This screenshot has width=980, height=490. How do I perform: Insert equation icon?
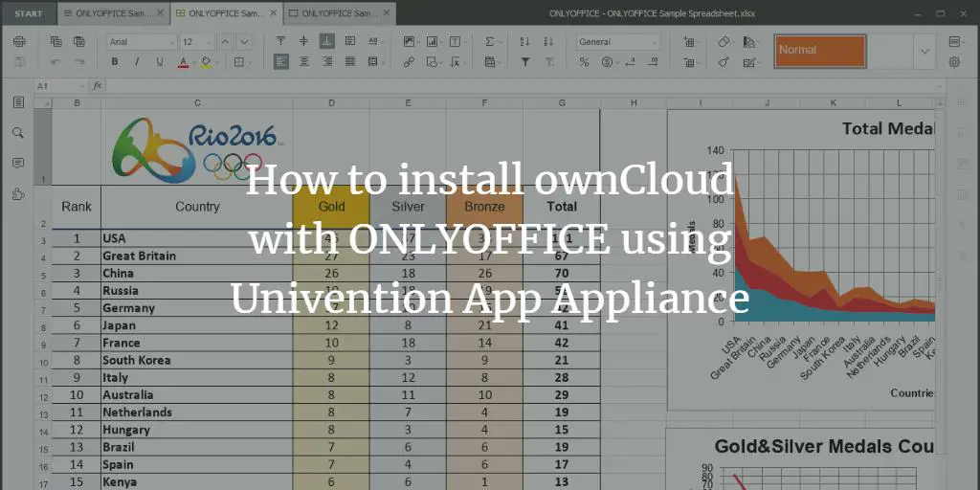[x=457, y=62]
